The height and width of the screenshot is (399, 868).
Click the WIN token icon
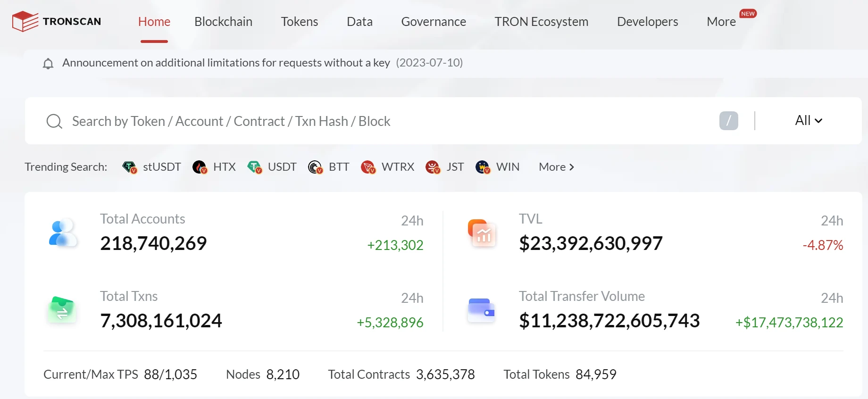coord(483,167)
